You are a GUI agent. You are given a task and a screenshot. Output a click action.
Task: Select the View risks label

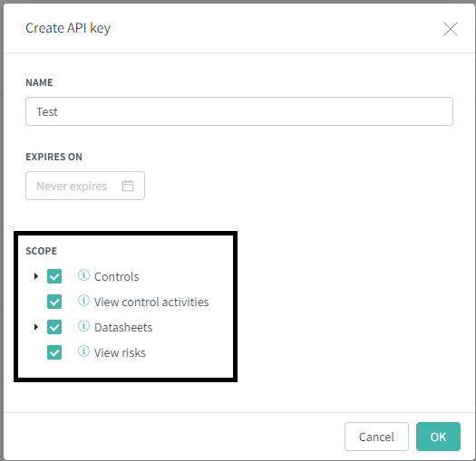pos(120,352)
